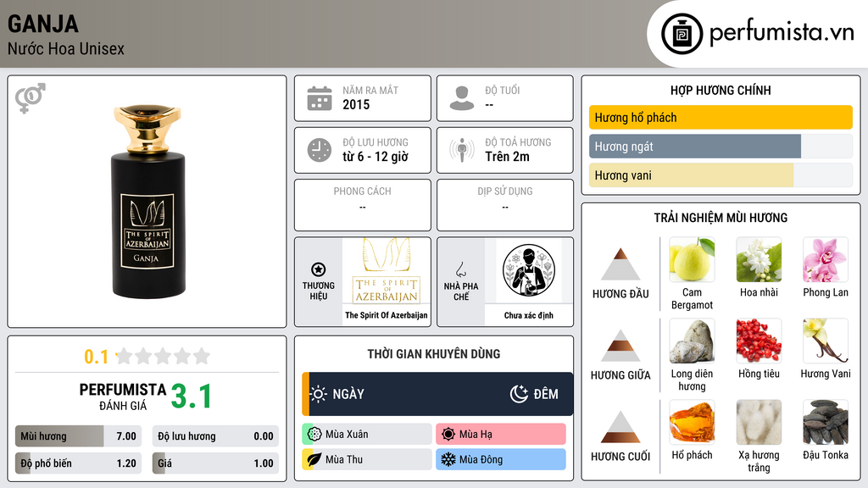Screen dimensions: 868x488
Task: Click The Spirit Of Azerbaijan brand logo
Action: click(x=387, y=272)
